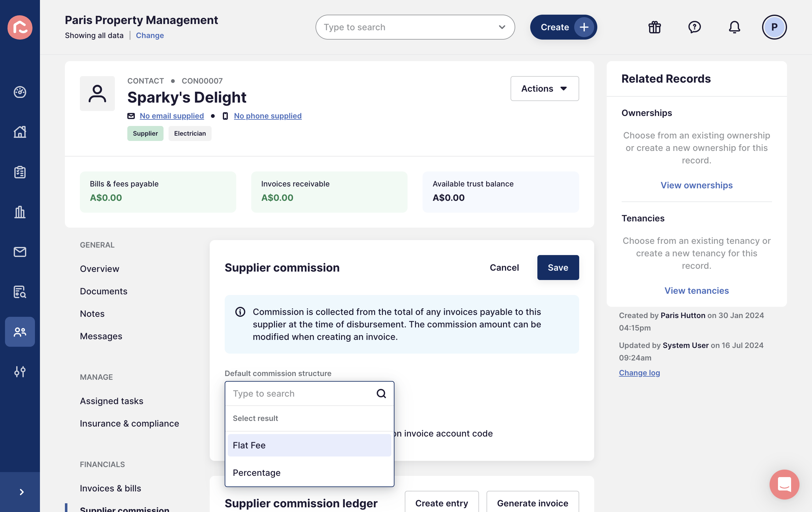Open the dashboard gauge icon
This screenshot has height=512, width=812.
(20, 92)
